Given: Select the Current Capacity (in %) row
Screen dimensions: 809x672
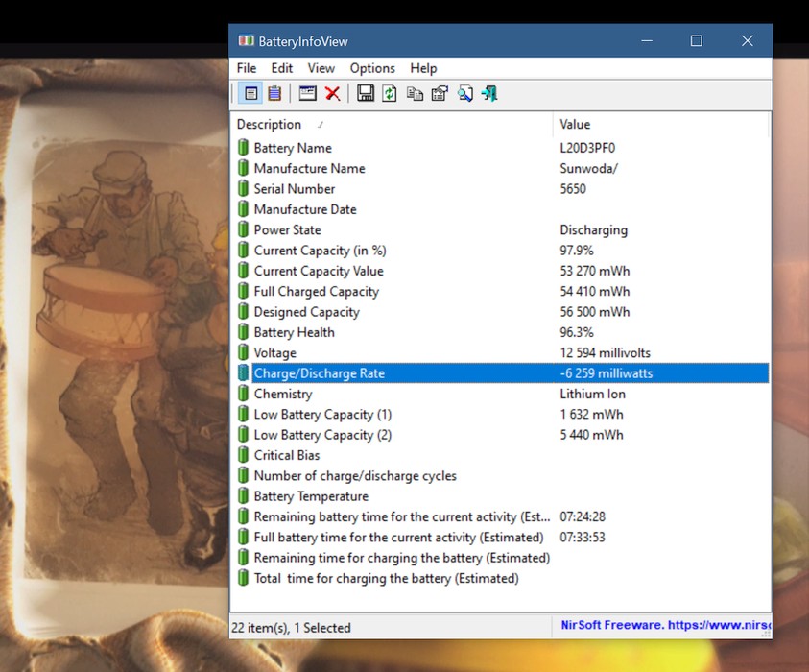Looking at the screenshot, I should 502,251.
